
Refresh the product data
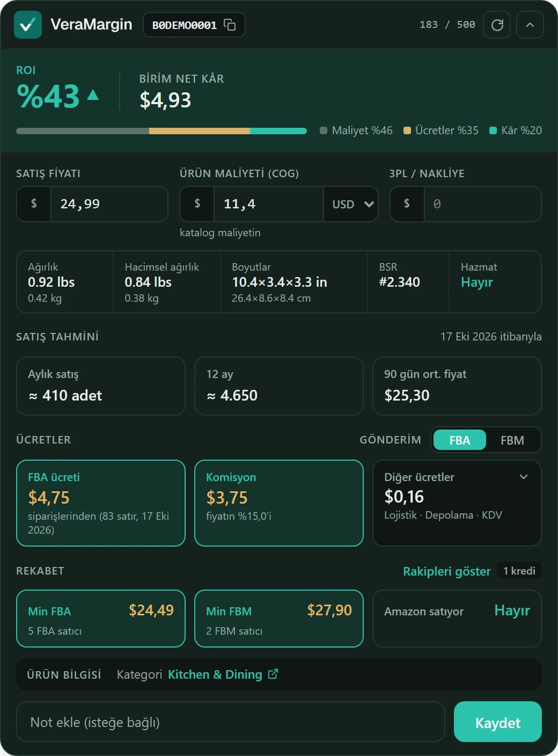coord(497,25)
